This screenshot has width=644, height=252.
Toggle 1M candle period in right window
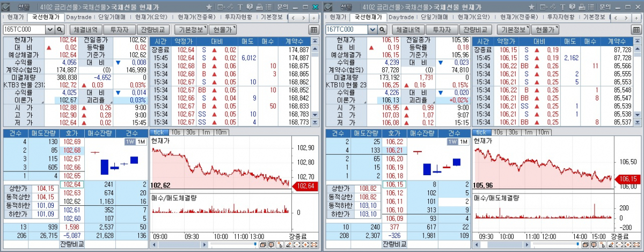464,142
